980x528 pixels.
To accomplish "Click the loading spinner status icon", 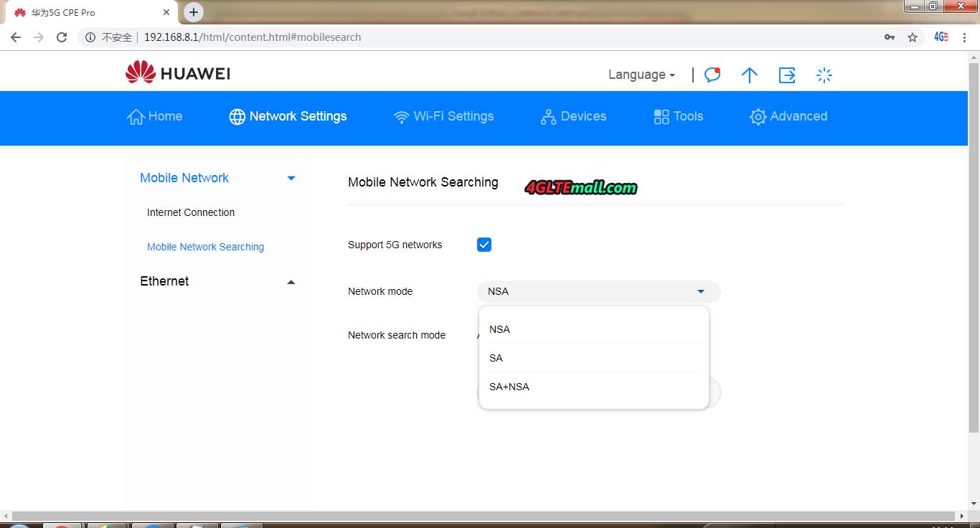I will pyautogui.click(x=824, y=75).
